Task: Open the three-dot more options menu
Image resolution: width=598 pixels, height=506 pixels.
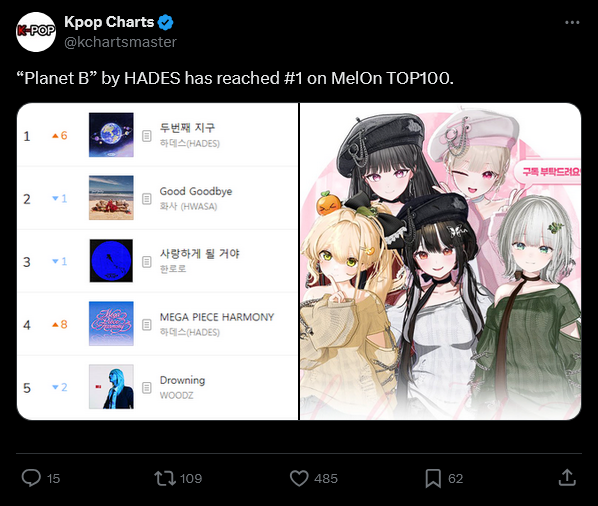Action: 572,22
